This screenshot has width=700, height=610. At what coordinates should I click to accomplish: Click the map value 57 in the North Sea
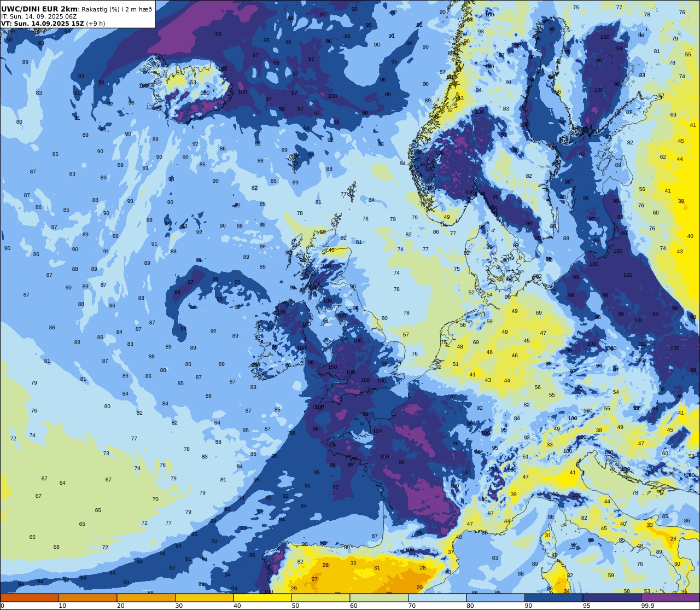(406, 335)
